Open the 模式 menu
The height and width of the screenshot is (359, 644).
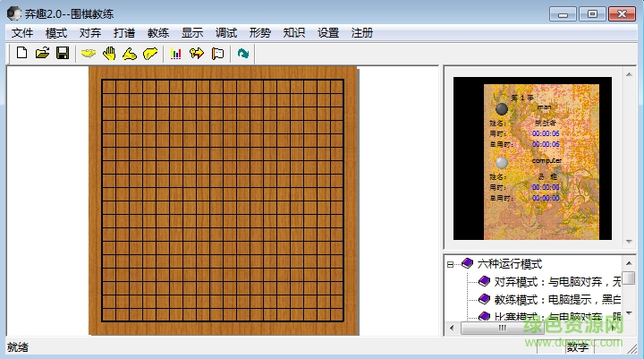(x=56, y=33)
